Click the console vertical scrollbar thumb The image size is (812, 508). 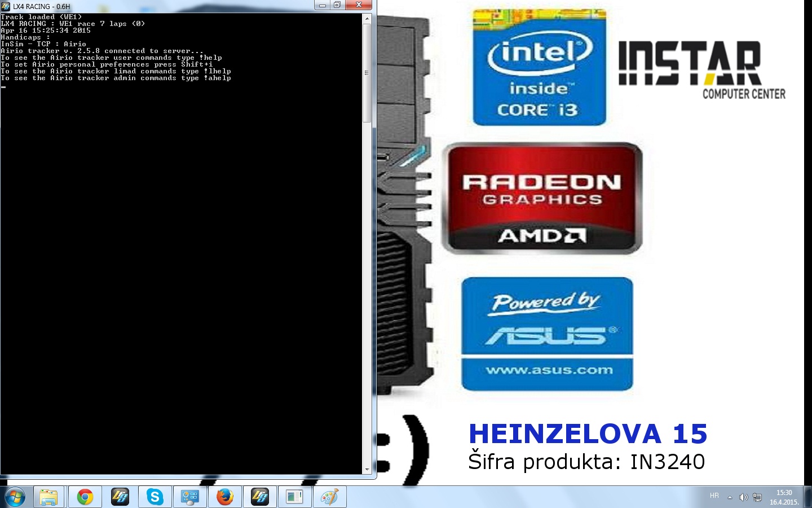[367, 73]
